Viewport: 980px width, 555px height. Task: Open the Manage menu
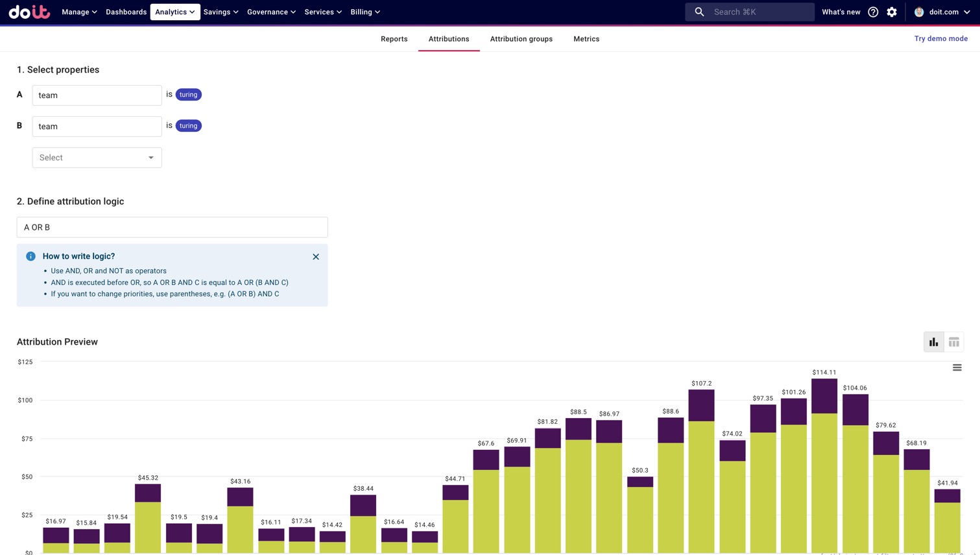pyautogui.click(x=79, y=12)
